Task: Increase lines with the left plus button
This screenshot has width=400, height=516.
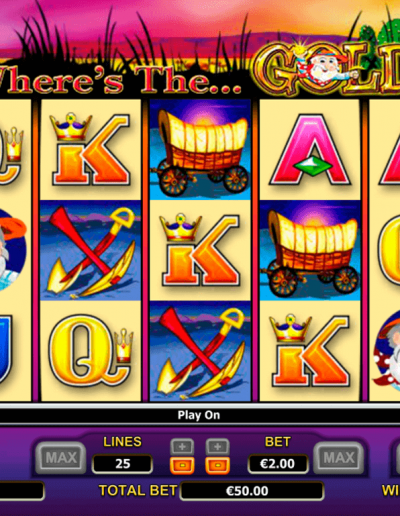Action: [x=182, y=447]
